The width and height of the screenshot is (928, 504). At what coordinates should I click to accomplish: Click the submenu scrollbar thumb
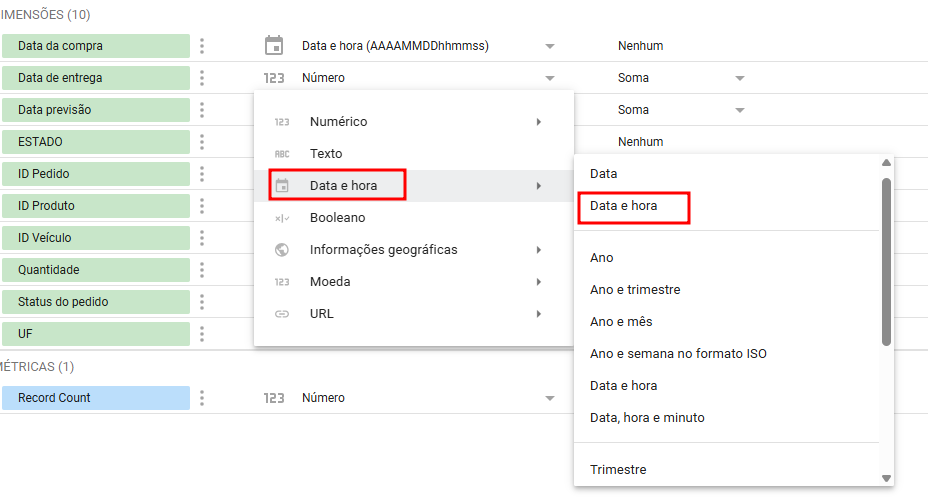point(886,261)
